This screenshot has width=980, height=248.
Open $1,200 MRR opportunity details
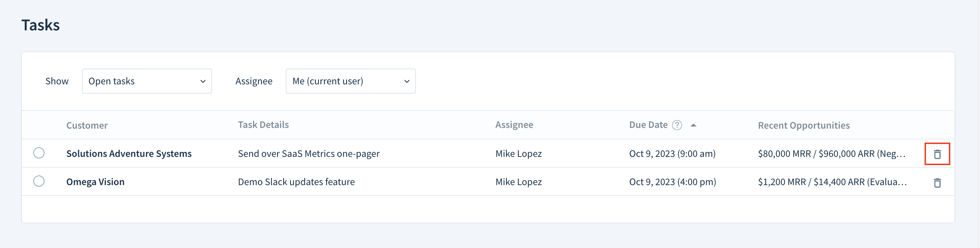[832, 182]
